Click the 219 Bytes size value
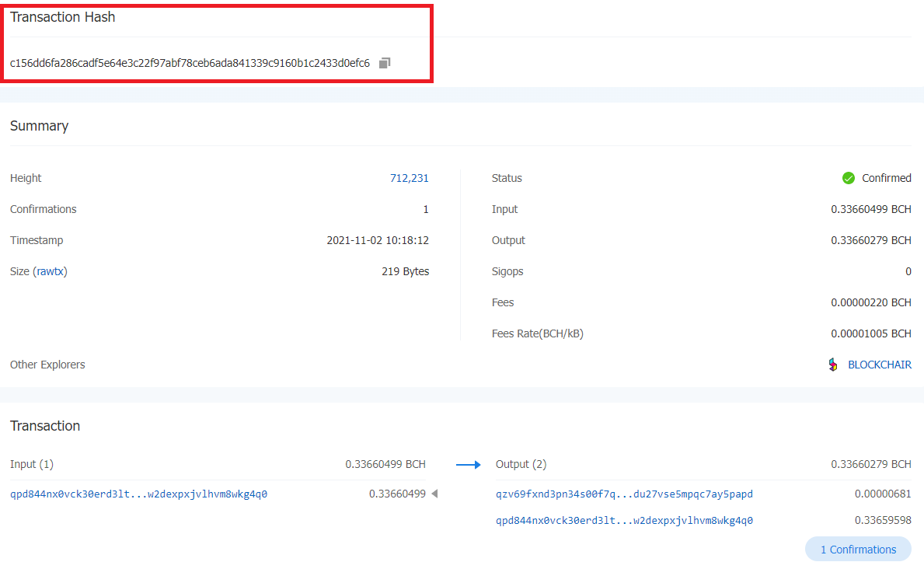Viewport: 924px width, 569px height. [405, 271]
